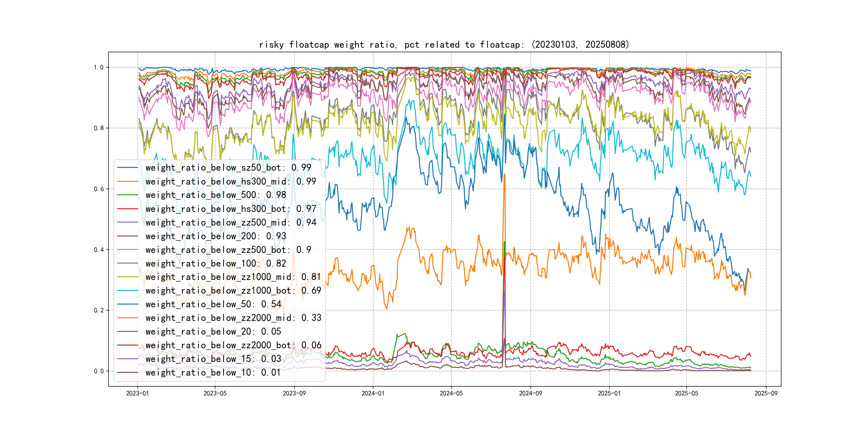Image resolution: width=868 pixels, height=434 pixels.
Task: Click legend entry weight_ratio_below_zz1000_bot
Action: point(233,290)
